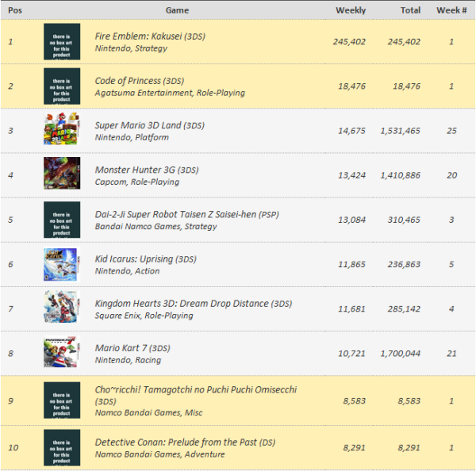The height and width of the screenshot is (471, 476).
Task: Sort by the Weekly column header
Action: click(351, 10)
